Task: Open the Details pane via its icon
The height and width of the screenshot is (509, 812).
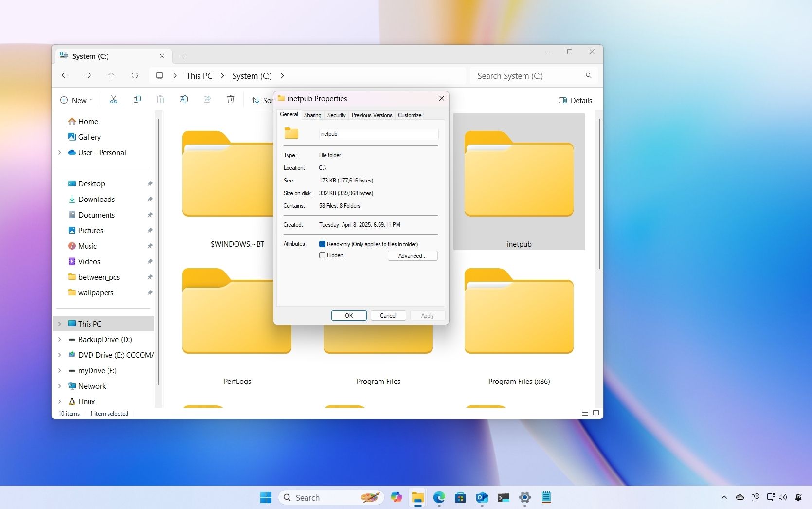Action: point(576,100)
